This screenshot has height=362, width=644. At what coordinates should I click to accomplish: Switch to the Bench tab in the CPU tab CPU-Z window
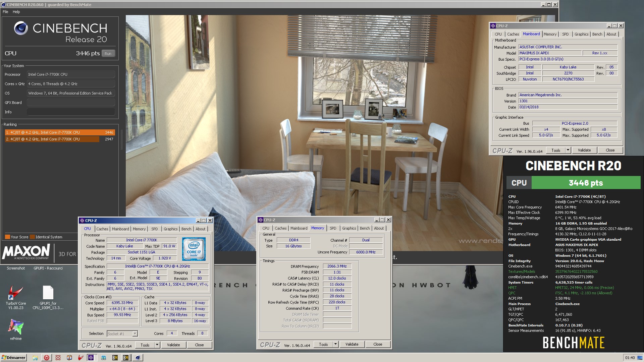pyautogui.click(x=186, y=229)
